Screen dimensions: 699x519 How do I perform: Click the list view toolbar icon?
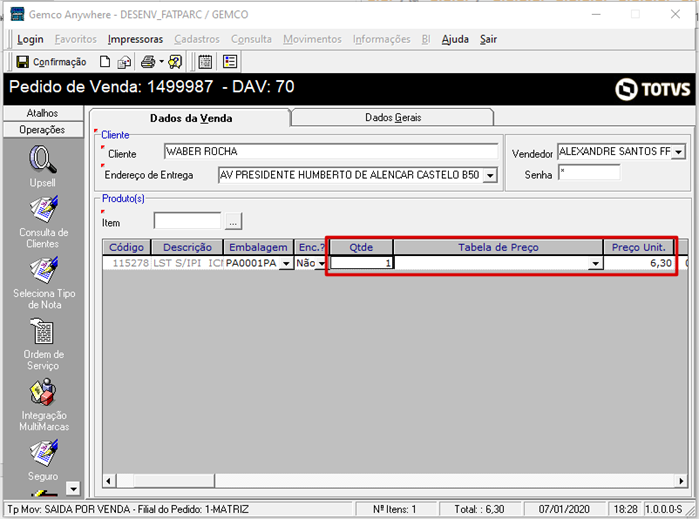(x=230, y=62)
